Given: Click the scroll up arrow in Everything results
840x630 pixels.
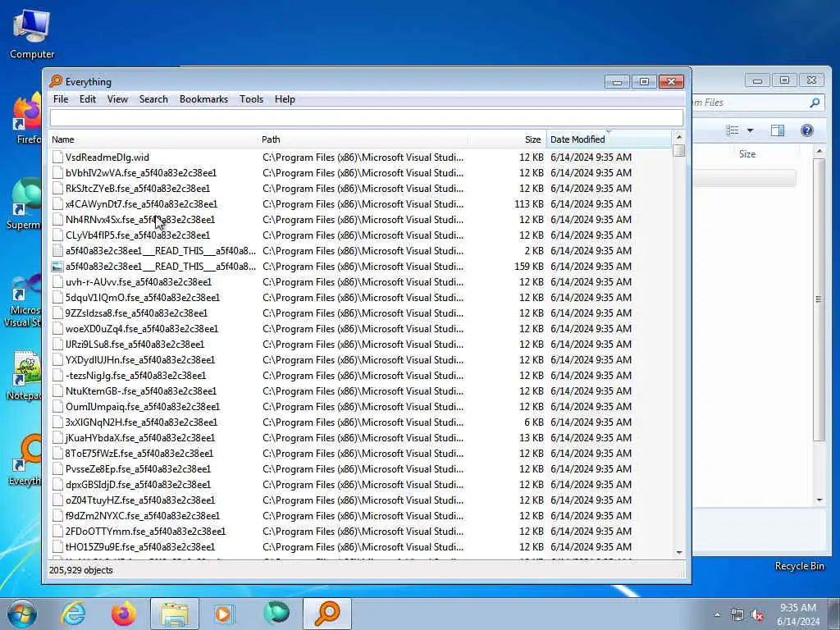Looking at the screenshot, I should pos(678,137).
